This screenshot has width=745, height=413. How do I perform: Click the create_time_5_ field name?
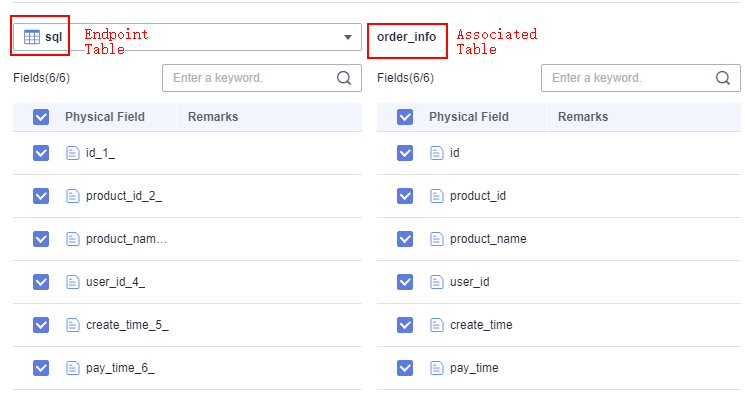127,325
